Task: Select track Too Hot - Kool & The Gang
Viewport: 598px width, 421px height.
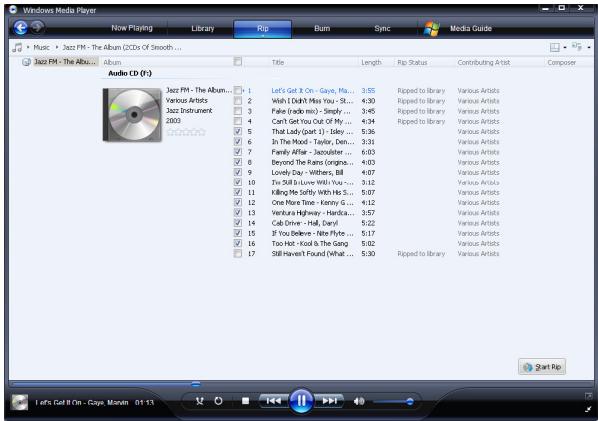Action: (x=310, y=243)
